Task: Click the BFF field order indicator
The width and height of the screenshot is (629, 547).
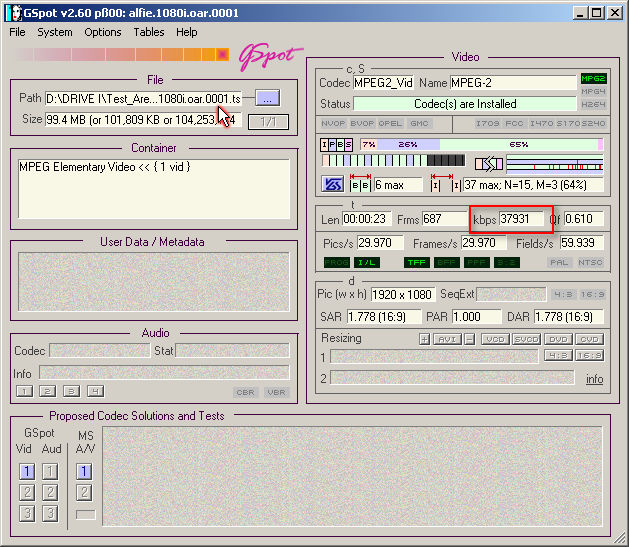Action: tap(446, 263)
